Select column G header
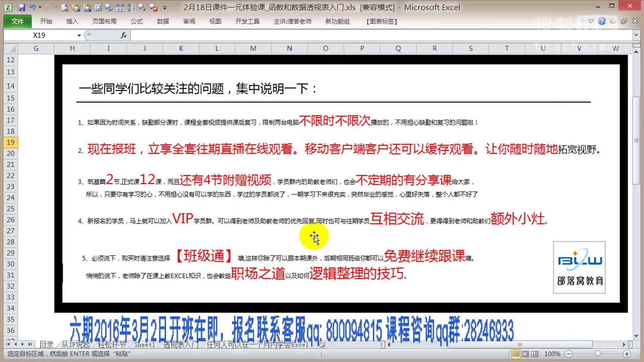The height and width of the screenshot is (362, 644). tap(36, 49)
